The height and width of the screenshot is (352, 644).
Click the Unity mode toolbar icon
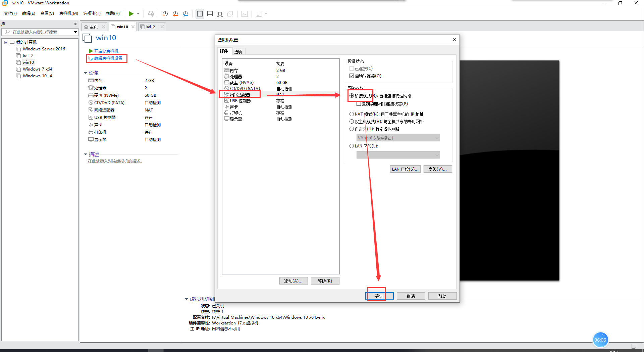click(230, 14)
